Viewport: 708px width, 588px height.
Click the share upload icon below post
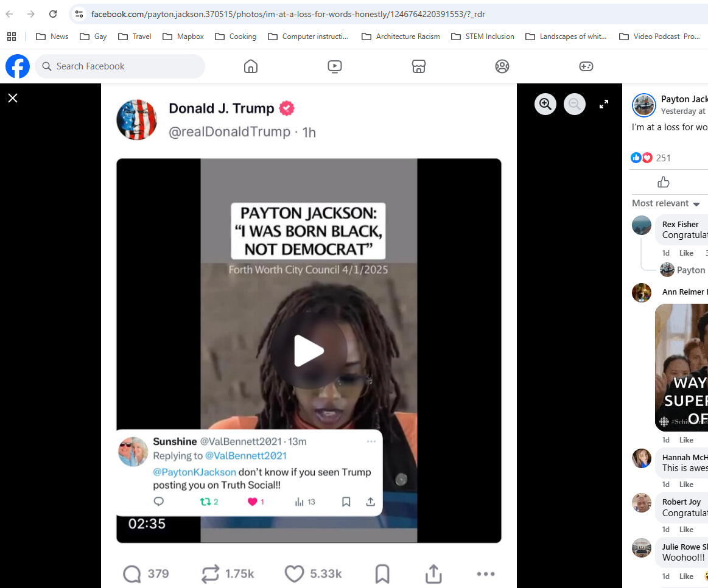click(x=433, y=574)
